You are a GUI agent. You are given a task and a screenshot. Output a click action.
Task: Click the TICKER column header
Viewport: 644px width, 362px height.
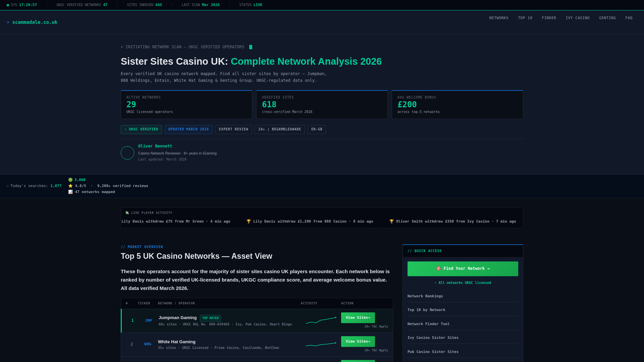[144, 304]
